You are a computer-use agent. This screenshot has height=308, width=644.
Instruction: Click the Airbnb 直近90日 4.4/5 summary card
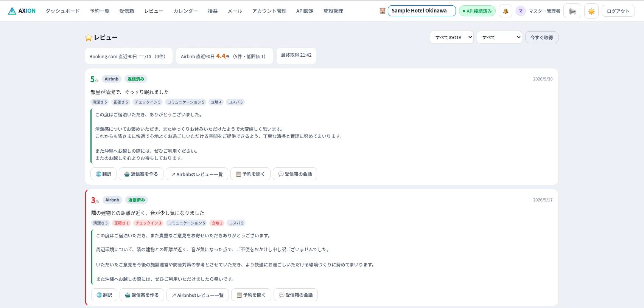(x=224, y=56)
